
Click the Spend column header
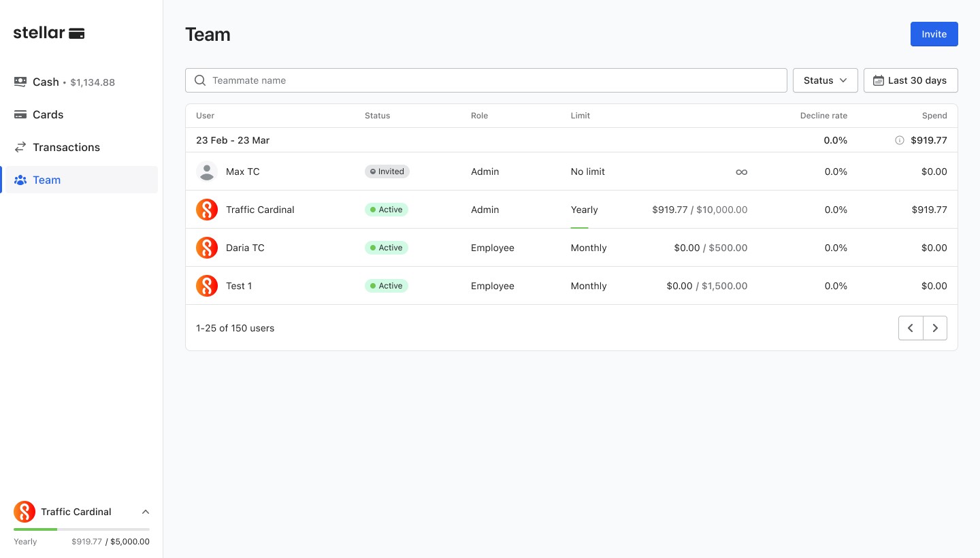(x=934, y=116)
